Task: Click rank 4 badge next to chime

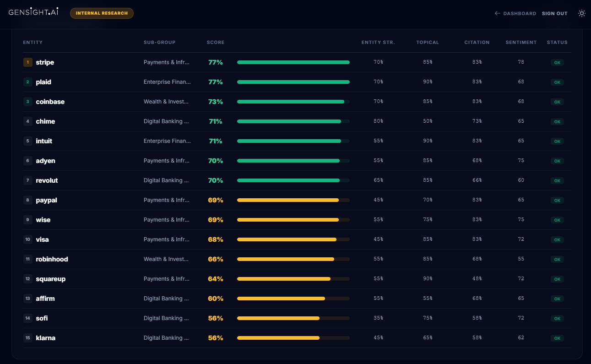Action: (x=27, y=121)
